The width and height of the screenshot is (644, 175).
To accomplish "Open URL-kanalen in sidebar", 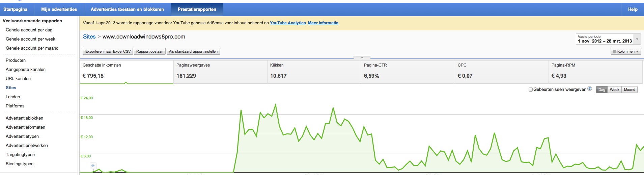I will click(18, 78).
